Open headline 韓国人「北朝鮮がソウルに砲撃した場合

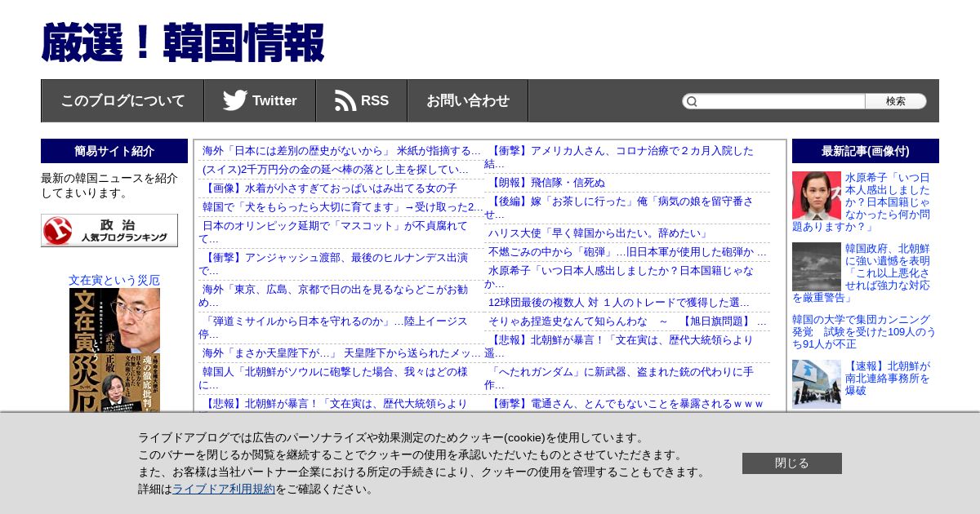[x=333, y=379]
